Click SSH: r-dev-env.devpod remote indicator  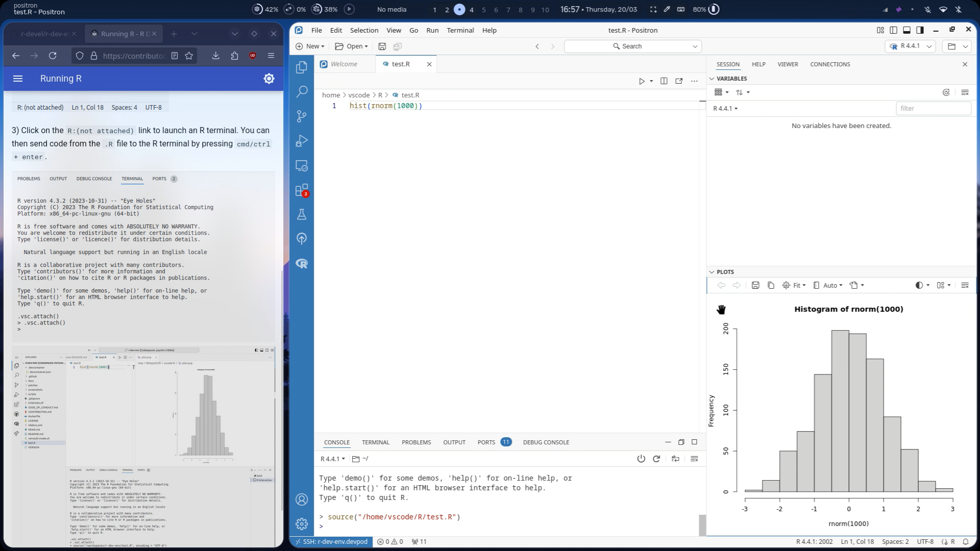332,542
